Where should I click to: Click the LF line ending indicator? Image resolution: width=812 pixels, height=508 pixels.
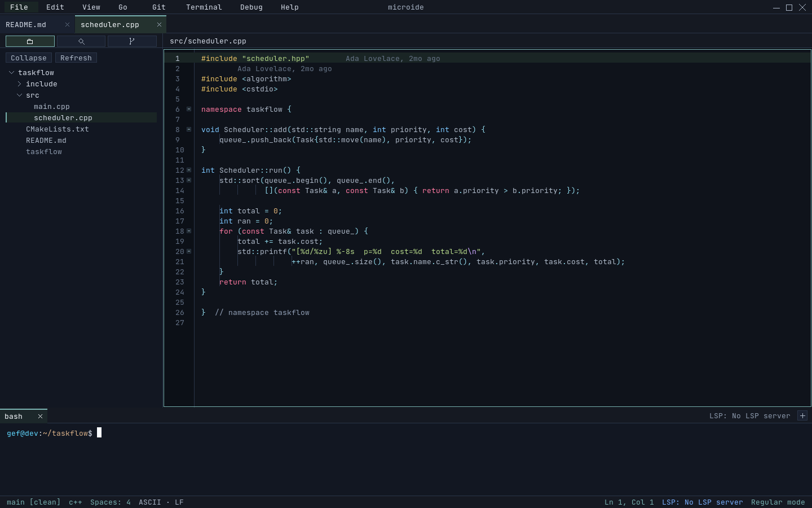[x=179, y=502]
